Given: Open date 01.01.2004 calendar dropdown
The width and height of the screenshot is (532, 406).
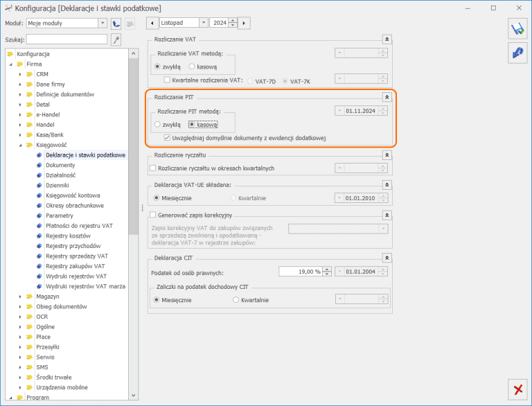Looking at the screenshot, I should point(339,272).
